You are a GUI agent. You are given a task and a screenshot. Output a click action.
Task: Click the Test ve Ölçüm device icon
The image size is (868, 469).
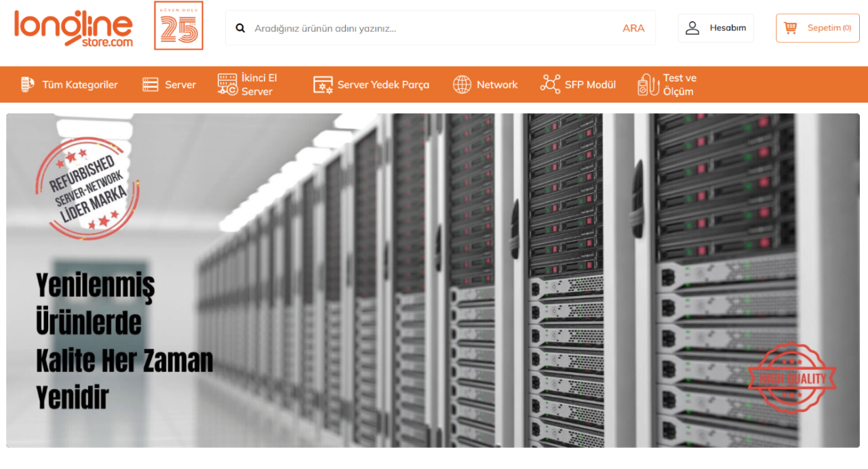tap(648, 85)
